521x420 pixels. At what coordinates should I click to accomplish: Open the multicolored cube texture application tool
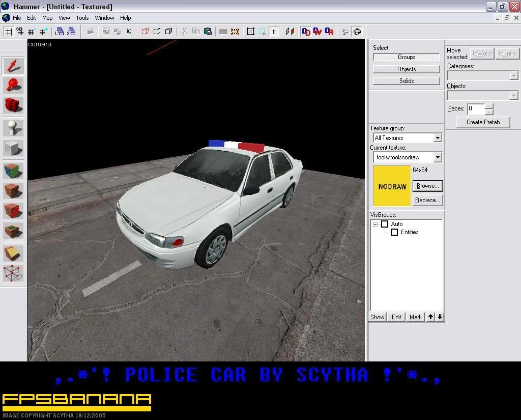coord(13,171)
